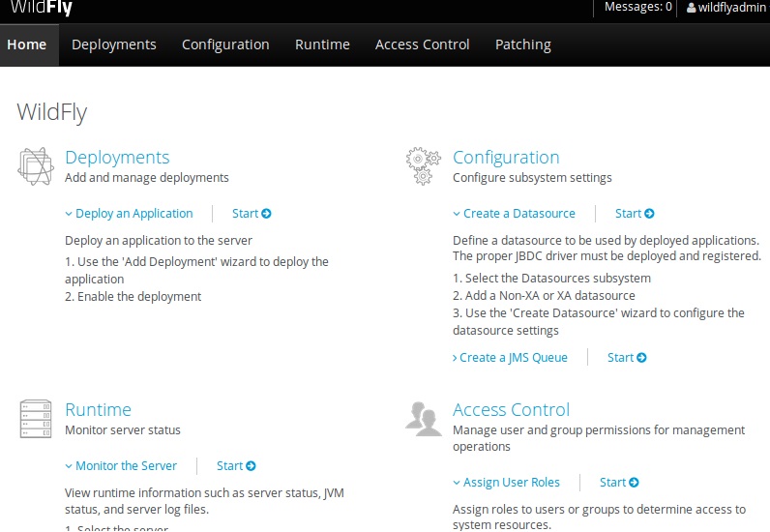The width and height of the screenshot is (770, 532).
Task: Click 'Monitor server status' text
Action: pyautogui.click(x=123, y=429)
